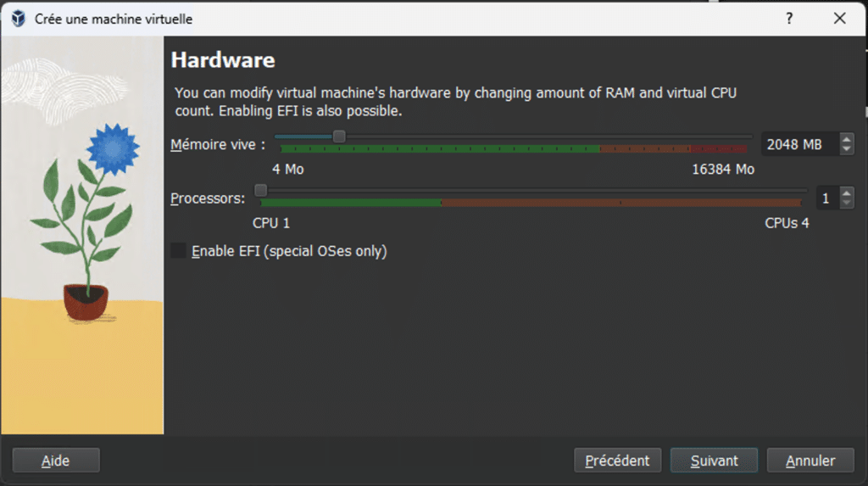Cancel the wizard with Annuler
This screenshot has width=868, height=486.
pyautogui.click(x=810, y=461)
